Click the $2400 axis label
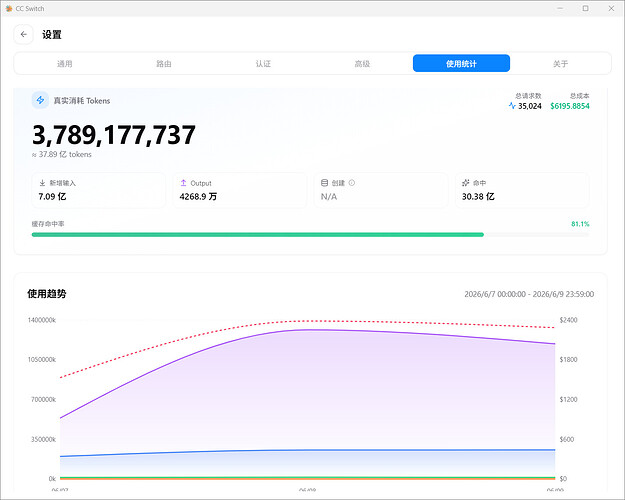625x500 pixels. pyautogui.click(x=568, y=320)
